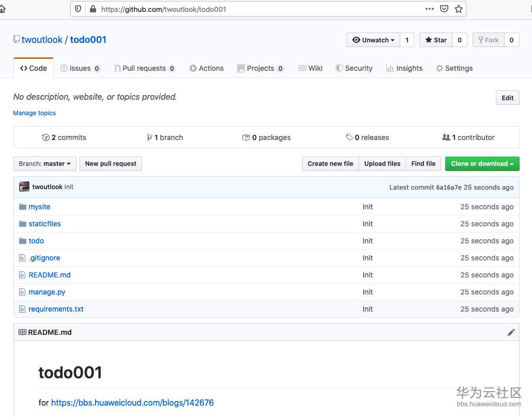Click the contributors people icon
The height and width of the screenshot is (417, 532).
tap(446, 137)
